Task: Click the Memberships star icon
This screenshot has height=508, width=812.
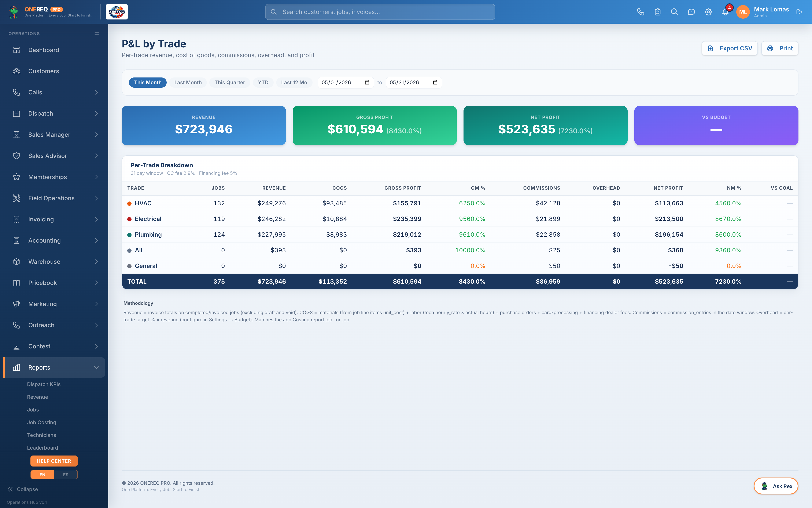Action: pos(16,177)
